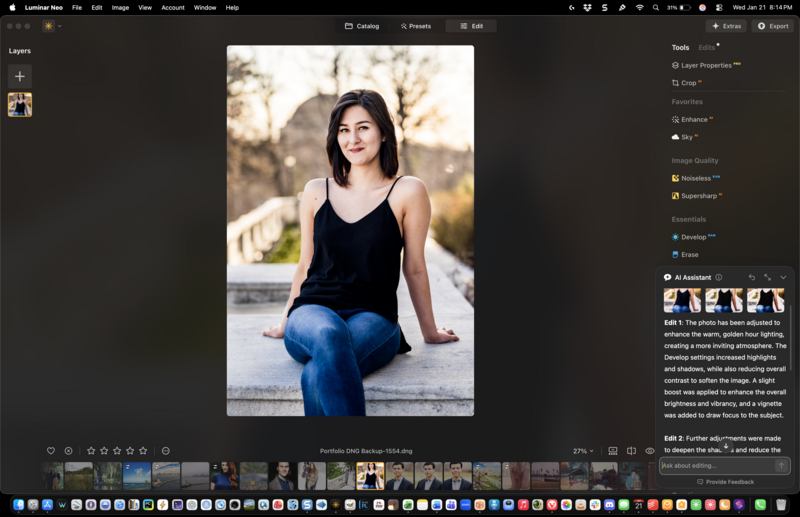Open Spotlight search in menu bar
This screenshot has height=517, width=800.
[x=656, y=8]
